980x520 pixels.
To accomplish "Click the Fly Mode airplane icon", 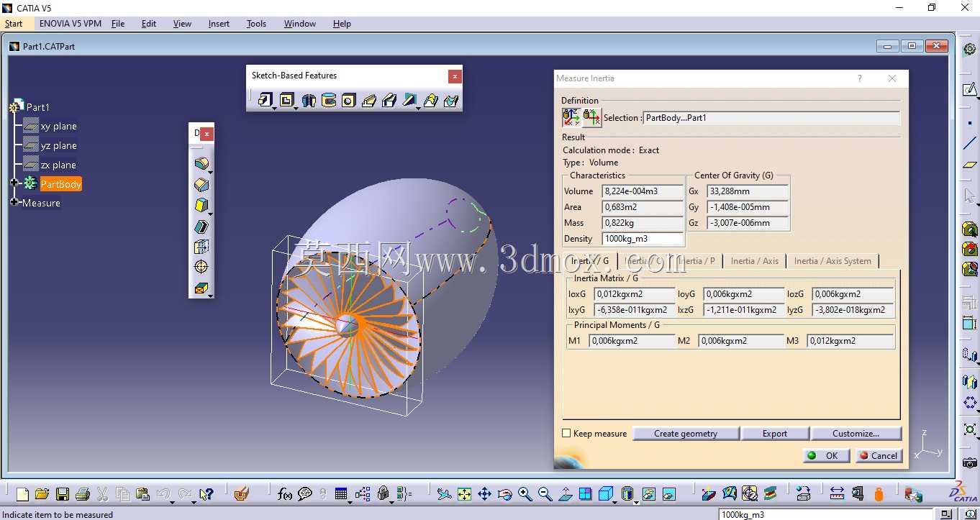I will (444, 494).
